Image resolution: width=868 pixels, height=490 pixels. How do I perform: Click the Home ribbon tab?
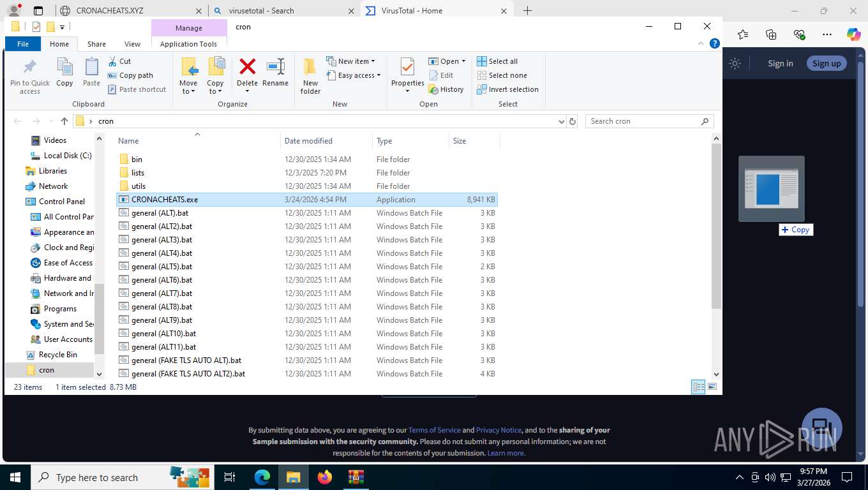pyautogui.click(x=59, y=44)
